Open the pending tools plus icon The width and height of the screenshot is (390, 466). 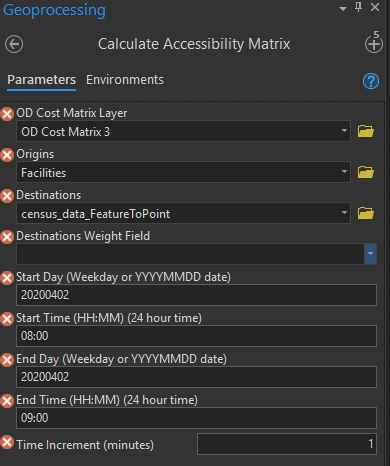(x=374, y=43)
